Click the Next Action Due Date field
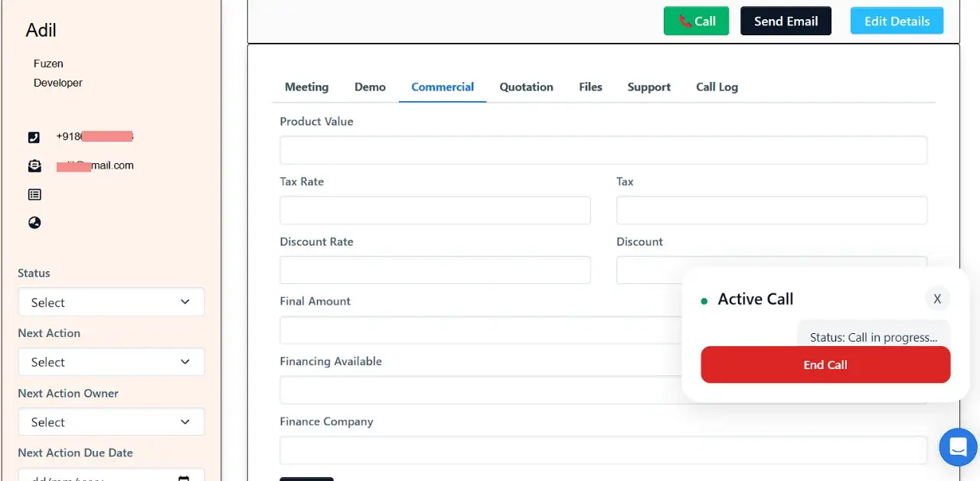 tap(111, 475)
